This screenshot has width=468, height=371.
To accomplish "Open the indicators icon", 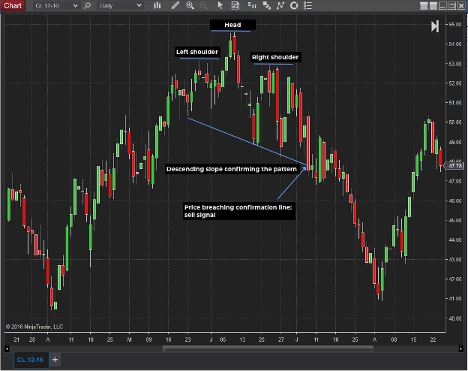I will coord(280,6).
